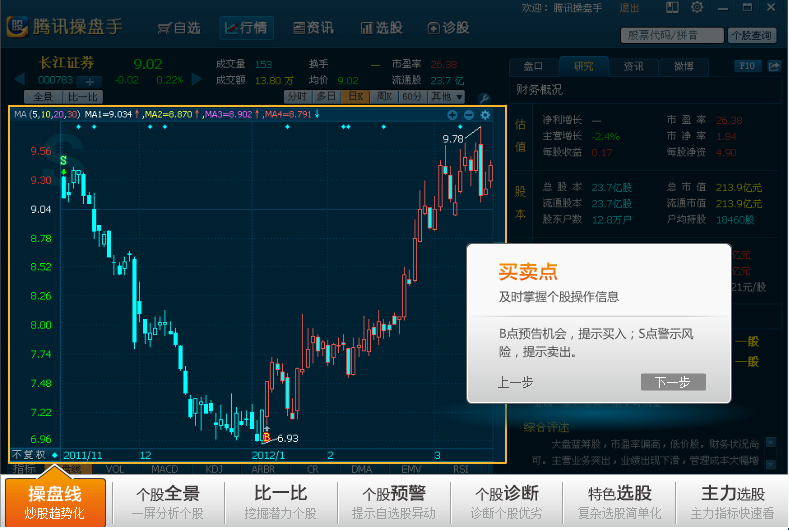
Task: Click the share arrow icon beside F10
Action: (x=774, y=66)
